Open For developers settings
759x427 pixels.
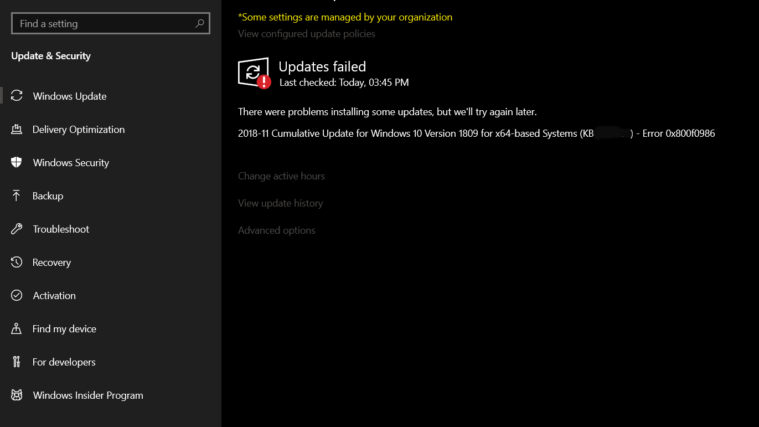coord(64,362)
